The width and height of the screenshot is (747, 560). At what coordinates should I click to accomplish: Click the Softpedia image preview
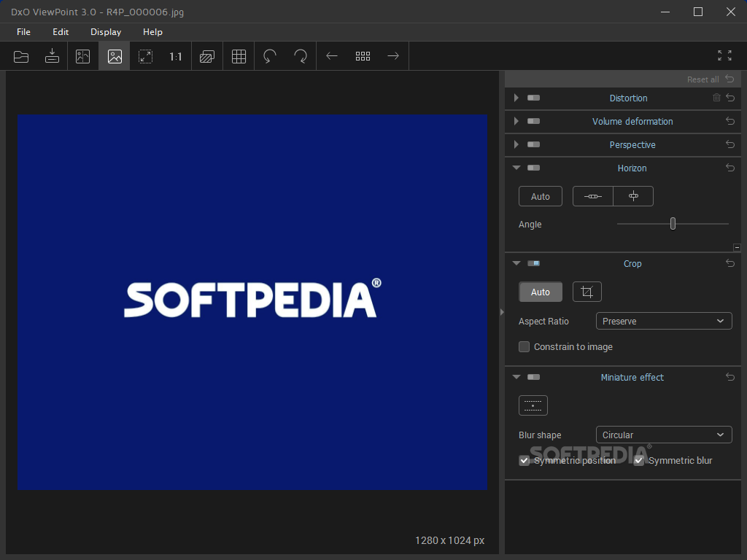(x=252, y=302)
